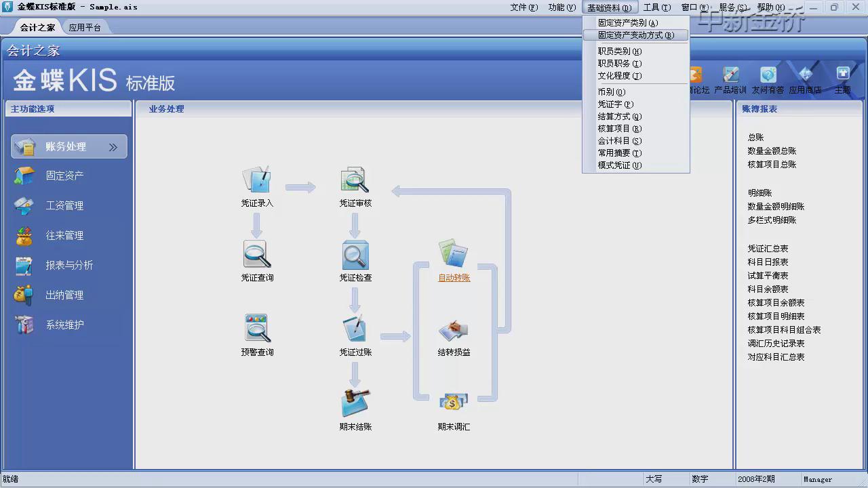Click the 2008年2期 period in status bar
The image size is (868, 488).
click(x=757, y=479)
